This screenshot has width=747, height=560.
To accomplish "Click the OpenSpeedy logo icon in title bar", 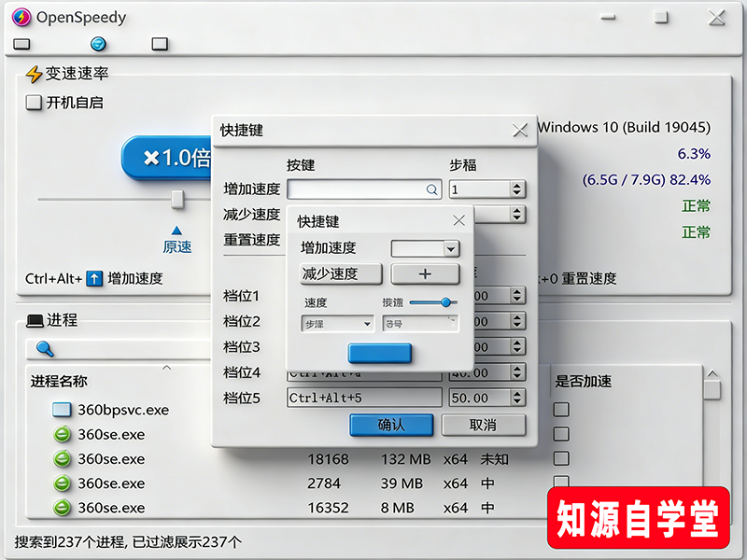I will coord(21,17).
